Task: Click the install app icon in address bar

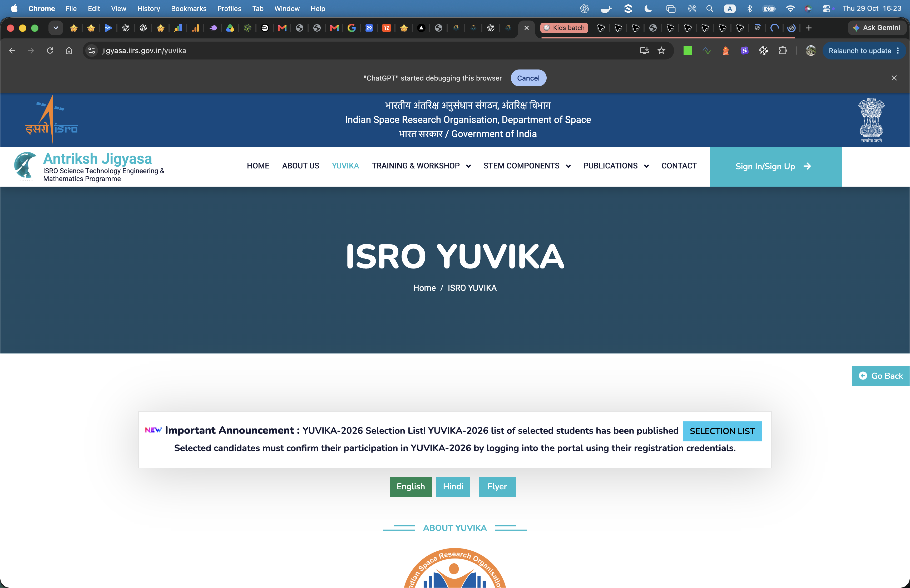Action: click(644, 50)
